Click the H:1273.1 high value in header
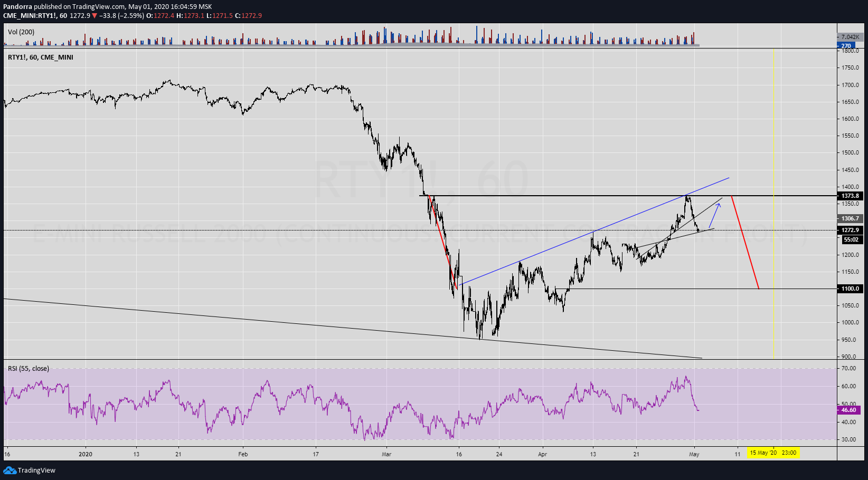The image size is (868, 480). tap(190, 15)
